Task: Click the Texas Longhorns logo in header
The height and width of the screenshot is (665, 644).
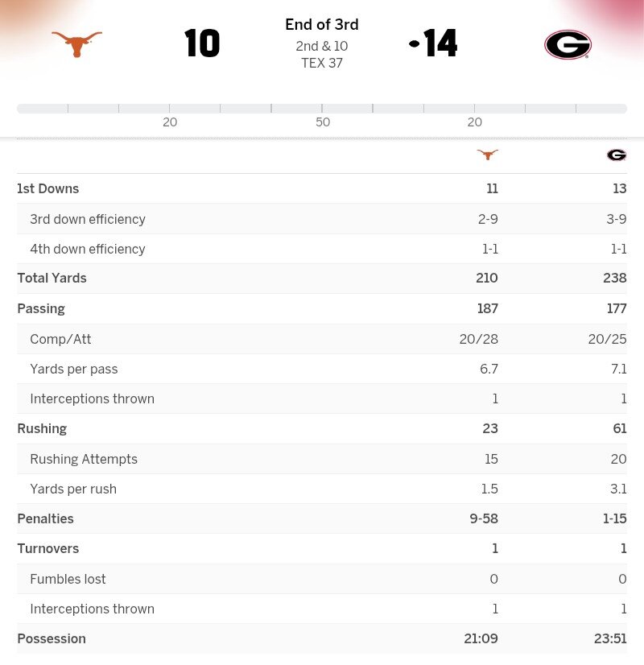Action: pos(77,43)
